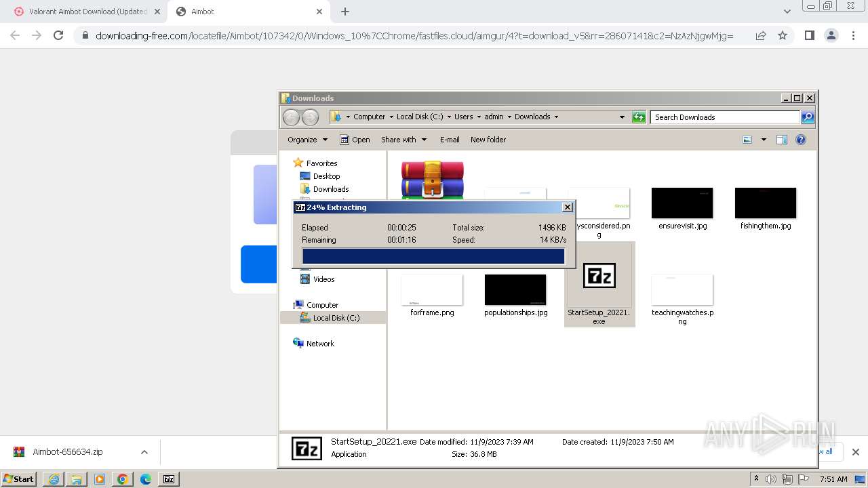Switch to the Aimbot tab

click(x=248, y=12)
